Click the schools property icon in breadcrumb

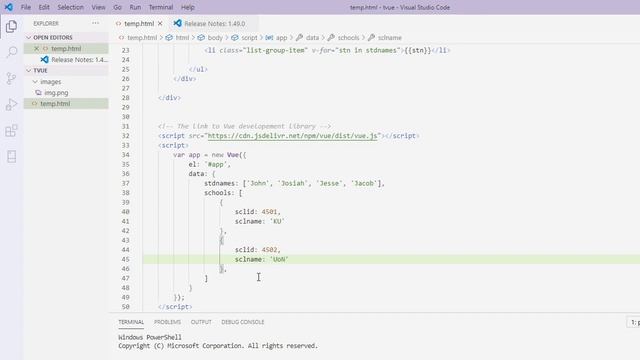click(331, 38)
